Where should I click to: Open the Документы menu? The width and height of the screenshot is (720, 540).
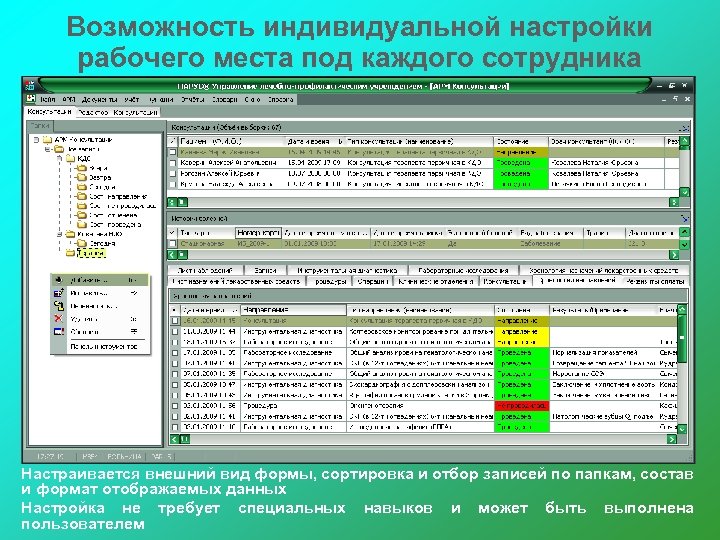click(x=100, y=99)
